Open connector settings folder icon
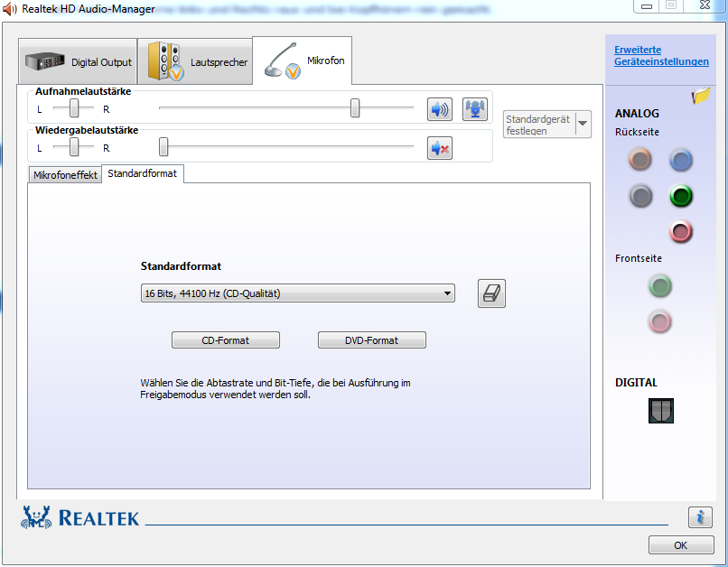The image size is (728, 567). pos(701,96)
